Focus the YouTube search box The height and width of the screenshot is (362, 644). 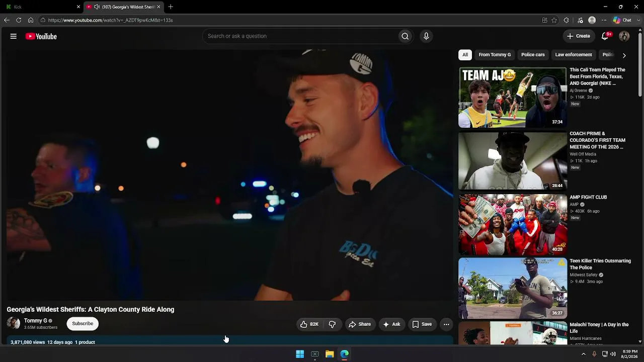coord(300,36)
